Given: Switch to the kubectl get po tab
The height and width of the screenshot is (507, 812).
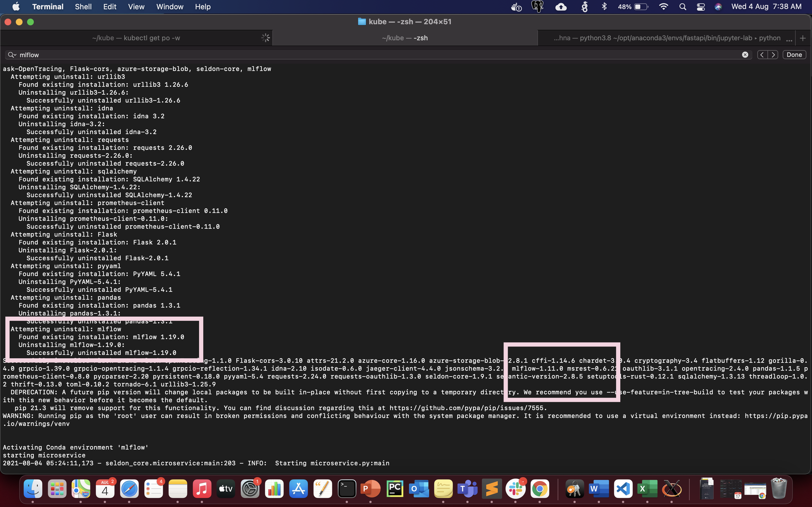Looking at the screenshot, I should [136, 37].
